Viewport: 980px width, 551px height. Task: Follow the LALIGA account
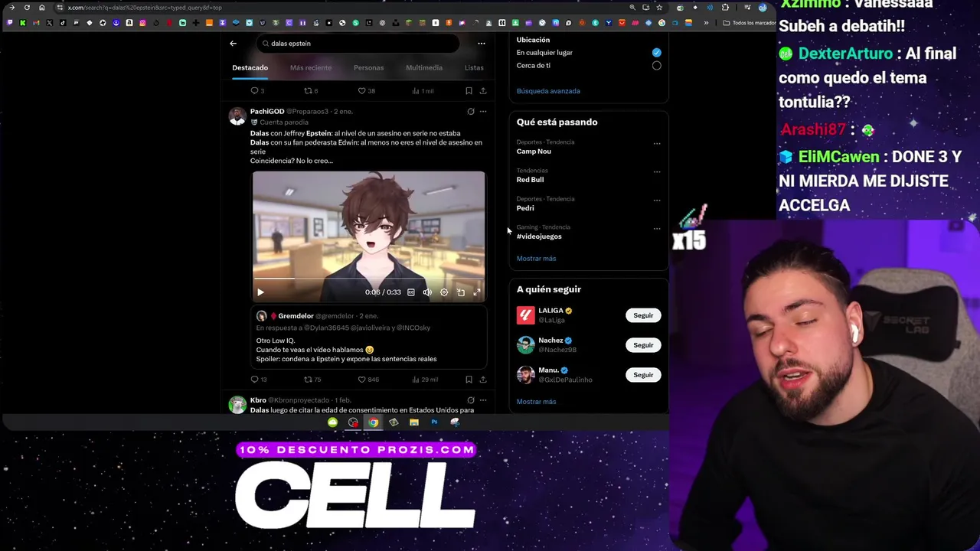point(643,315)
